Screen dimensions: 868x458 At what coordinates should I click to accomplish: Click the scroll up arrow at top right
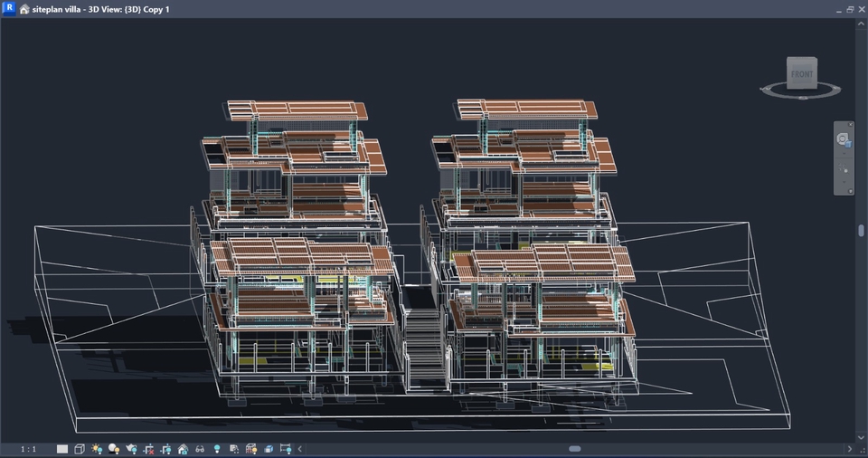(861, 24)
